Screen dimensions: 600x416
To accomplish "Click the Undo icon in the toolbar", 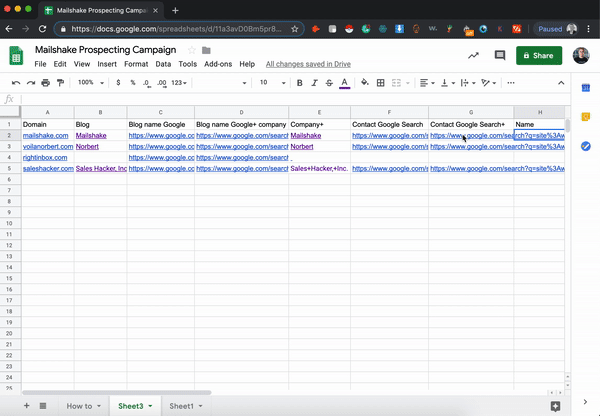I will pos(16,83).
